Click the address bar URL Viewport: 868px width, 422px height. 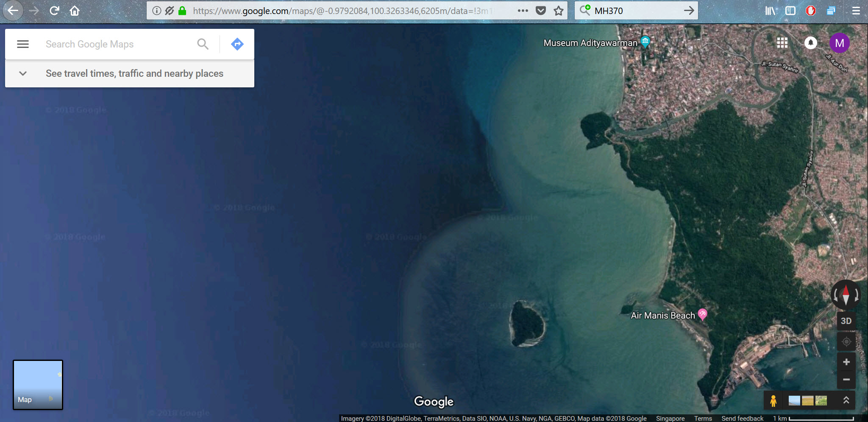point(343,11)
